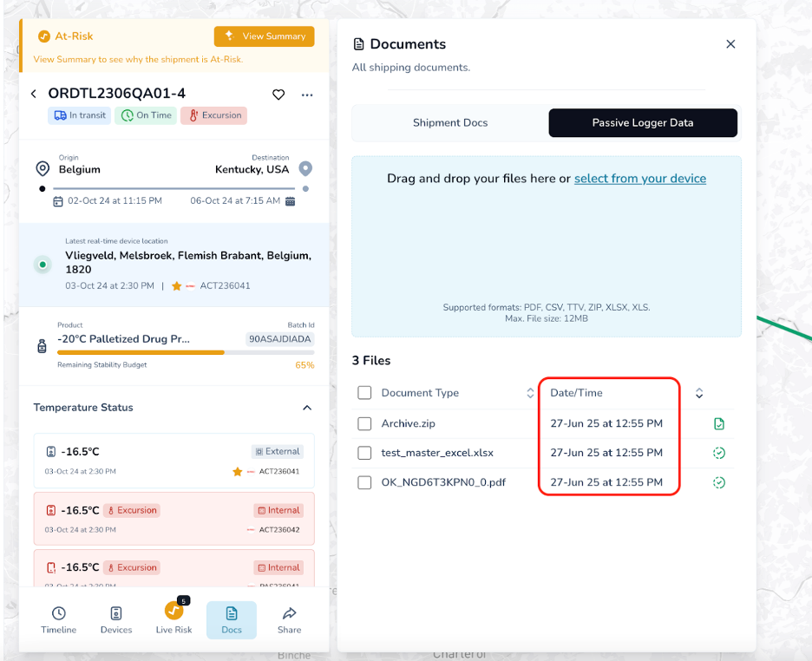
Task: Click the status icon for OK_NGD6T3KPN0_0.pdf
Action: (x=719, y=482)
